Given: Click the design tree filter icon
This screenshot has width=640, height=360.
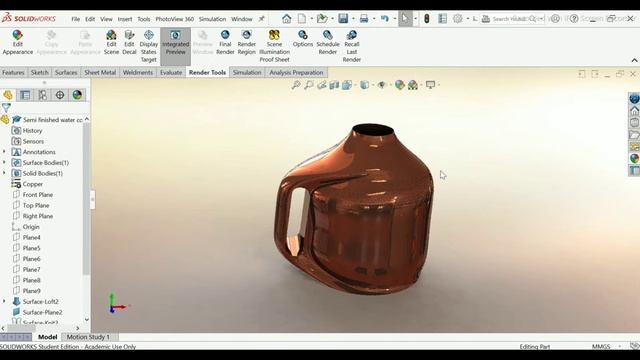Looking at the screenshot, I should (x=7, y=108).
